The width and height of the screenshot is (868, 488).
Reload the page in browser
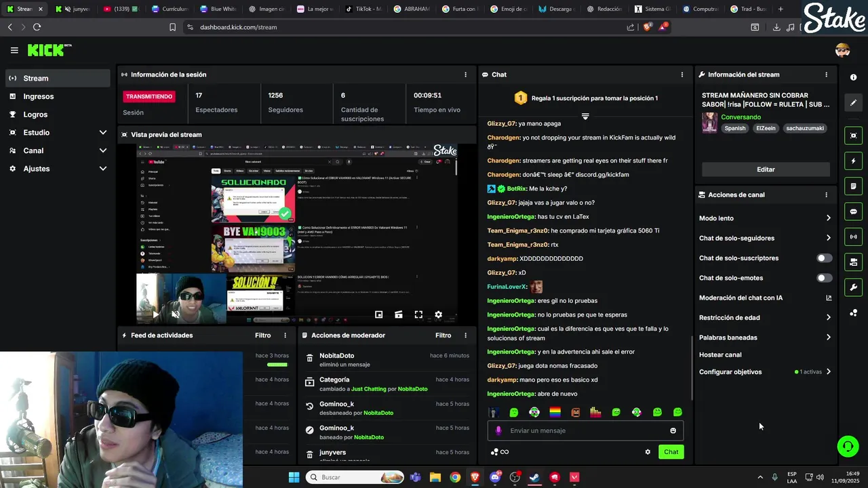tap(37, 27)
